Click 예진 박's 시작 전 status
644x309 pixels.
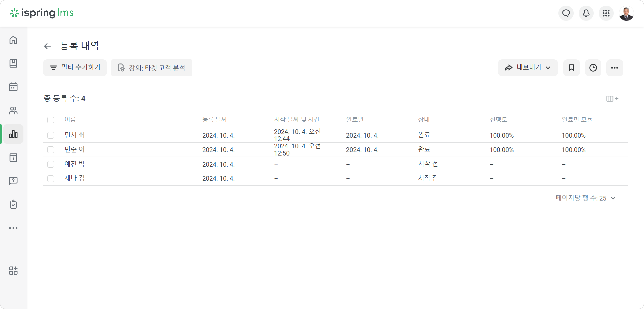pyautogui.click(x=428, y=164)
